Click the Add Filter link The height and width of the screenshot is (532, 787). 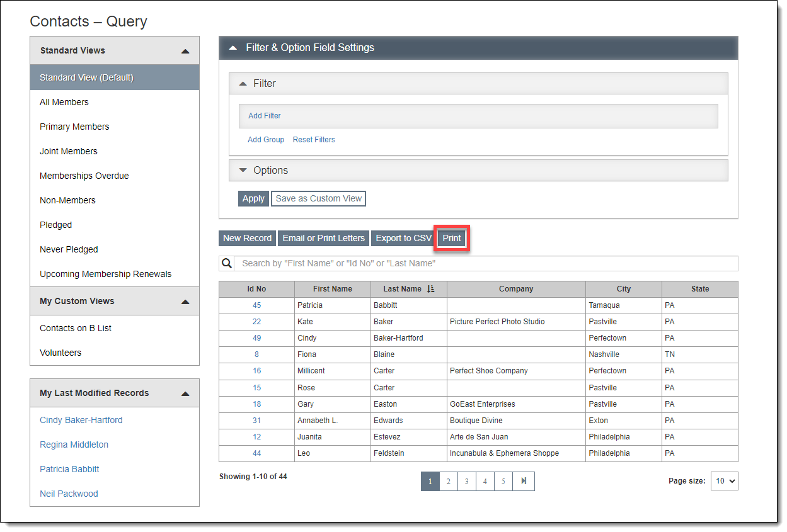coord(265,116)
